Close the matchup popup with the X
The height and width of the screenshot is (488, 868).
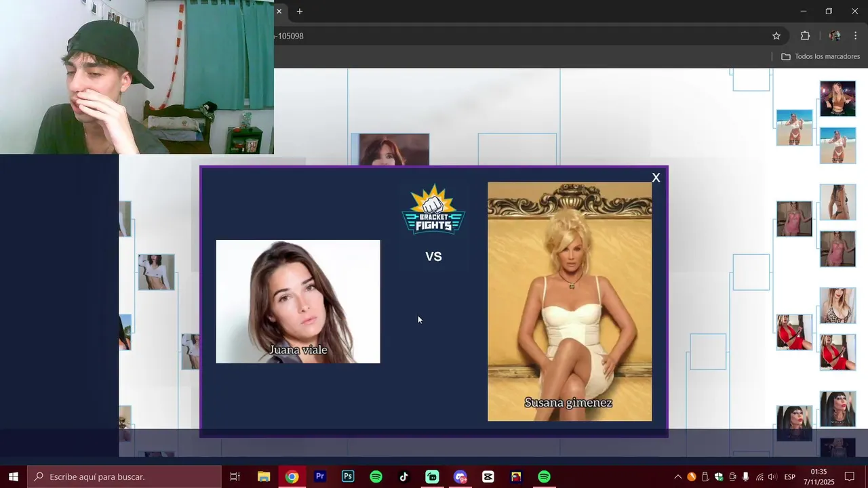click(656, 178)
